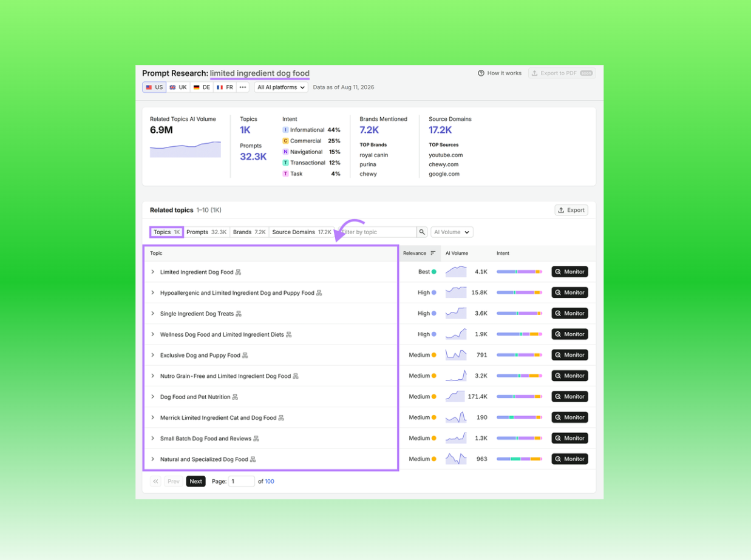Click subtopic icon beside Small Batch Dog Food and Reviews
The image size is (751, 560).
coord(256,439)
